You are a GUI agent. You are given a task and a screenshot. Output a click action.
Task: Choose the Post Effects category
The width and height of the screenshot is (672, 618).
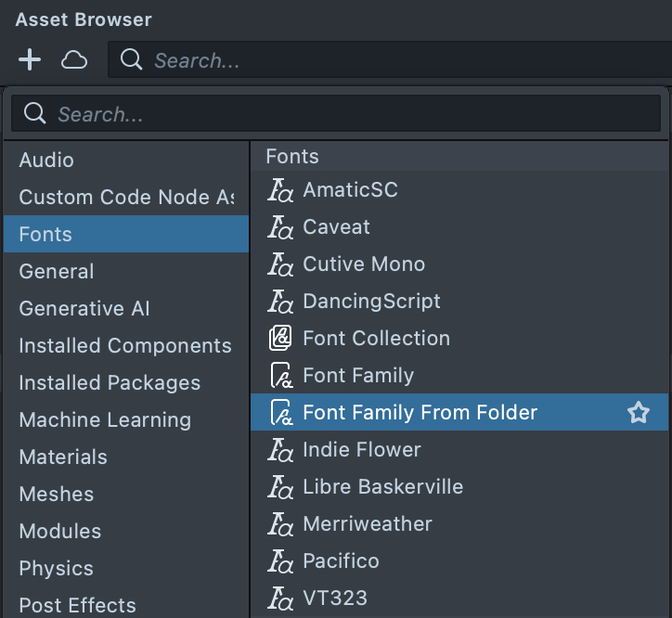click(x=77, y=606)
